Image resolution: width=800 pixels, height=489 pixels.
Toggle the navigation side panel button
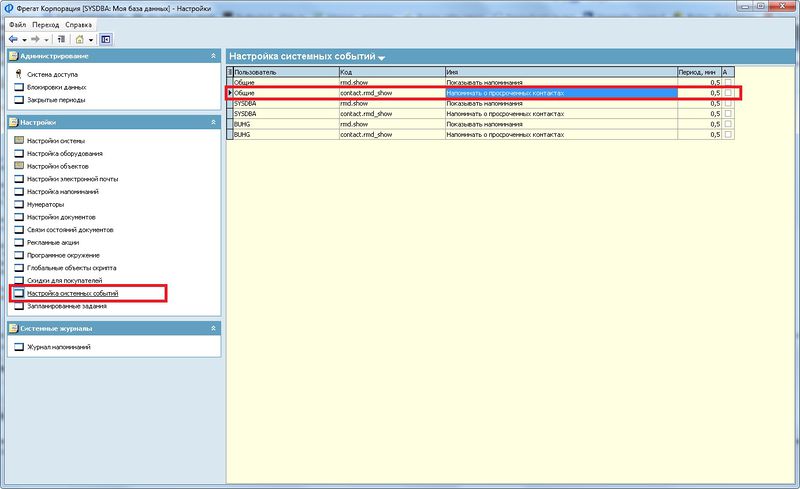point(106,39)
